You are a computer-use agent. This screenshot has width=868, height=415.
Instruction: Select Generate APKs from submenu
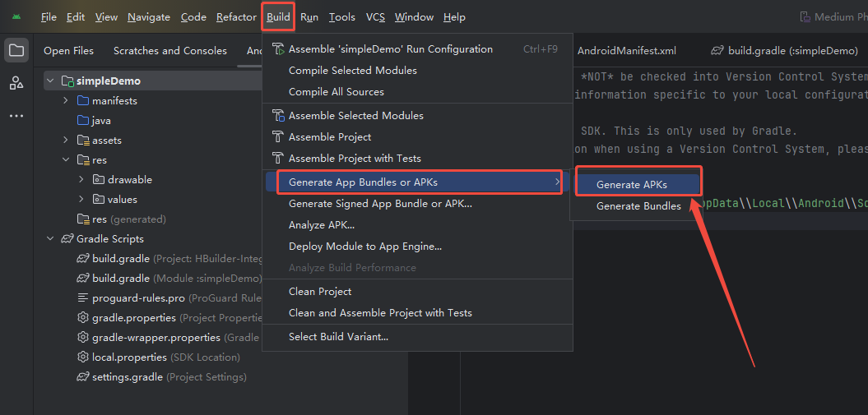631,185
